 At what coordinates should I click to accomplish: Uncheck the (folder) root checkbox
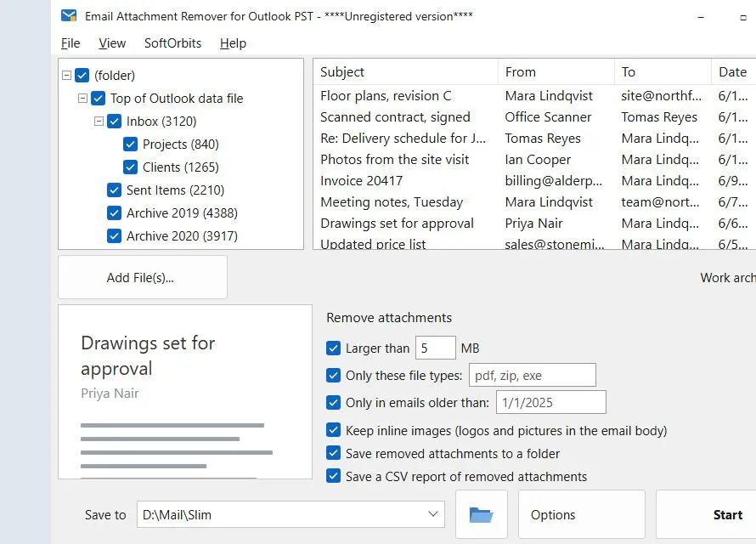pyautogui.click(x=82, y=76)
